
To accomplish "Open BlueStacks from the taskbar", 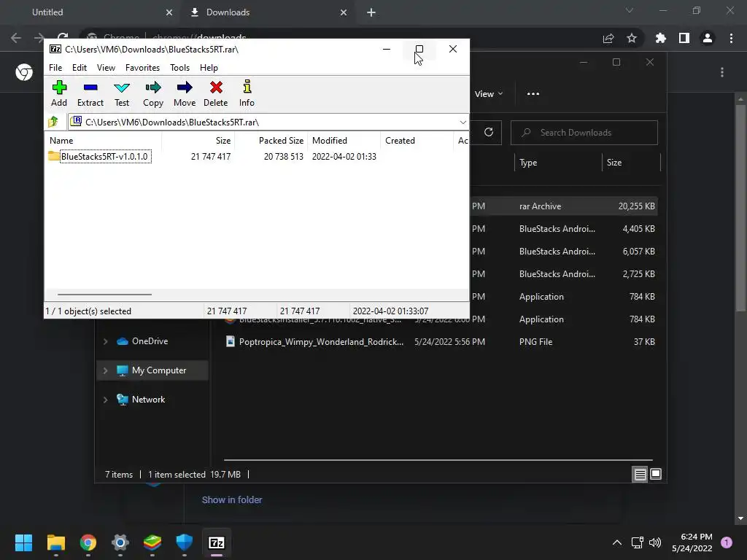I will (152, 542).
